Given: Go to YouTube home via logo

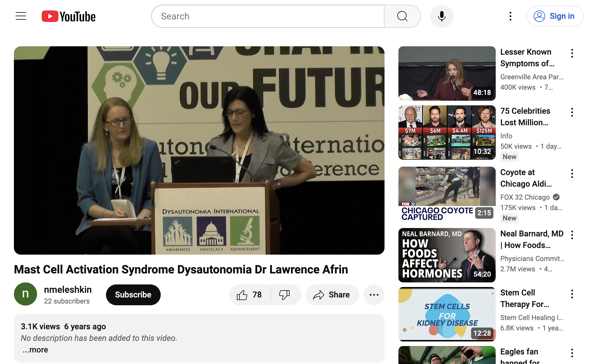Looking at the screenshot, I should coord(69,16).
